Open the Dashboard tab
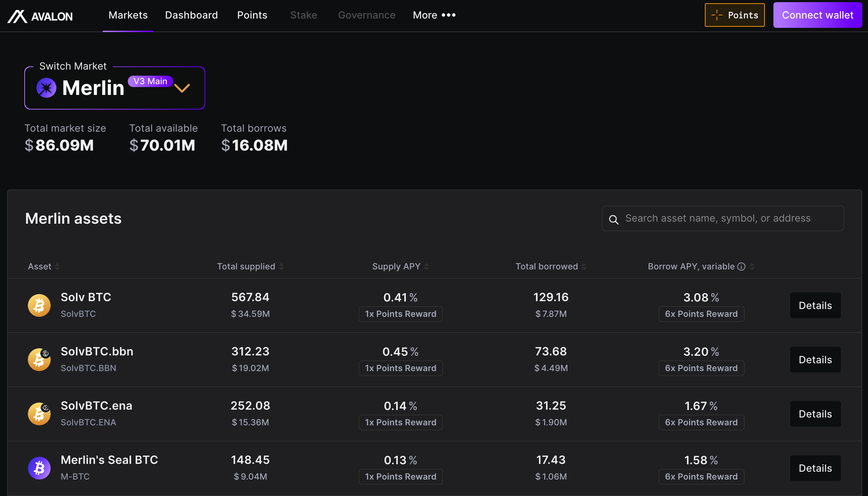 pos(191,15)
